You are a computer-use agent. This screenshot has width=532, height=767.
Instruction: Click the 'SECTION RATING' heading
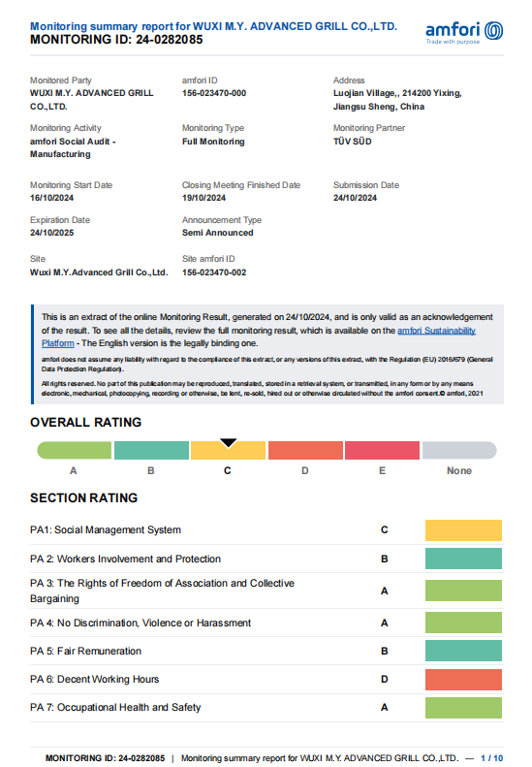[83, 498]
